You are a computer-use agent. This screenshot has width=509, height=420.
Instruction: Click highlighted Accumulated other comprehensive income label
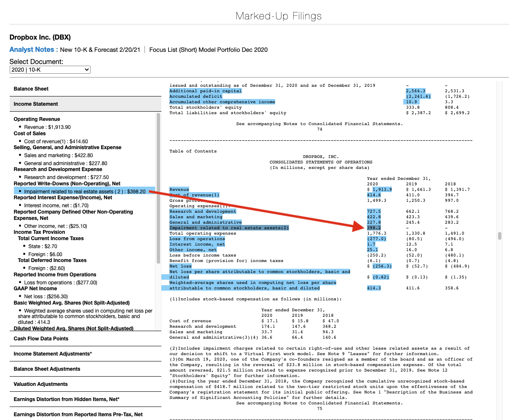point(222,102)
